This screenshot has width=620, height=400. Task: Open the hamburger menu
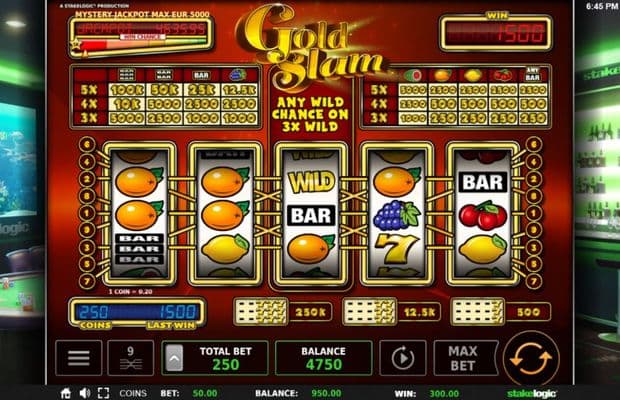79,358
